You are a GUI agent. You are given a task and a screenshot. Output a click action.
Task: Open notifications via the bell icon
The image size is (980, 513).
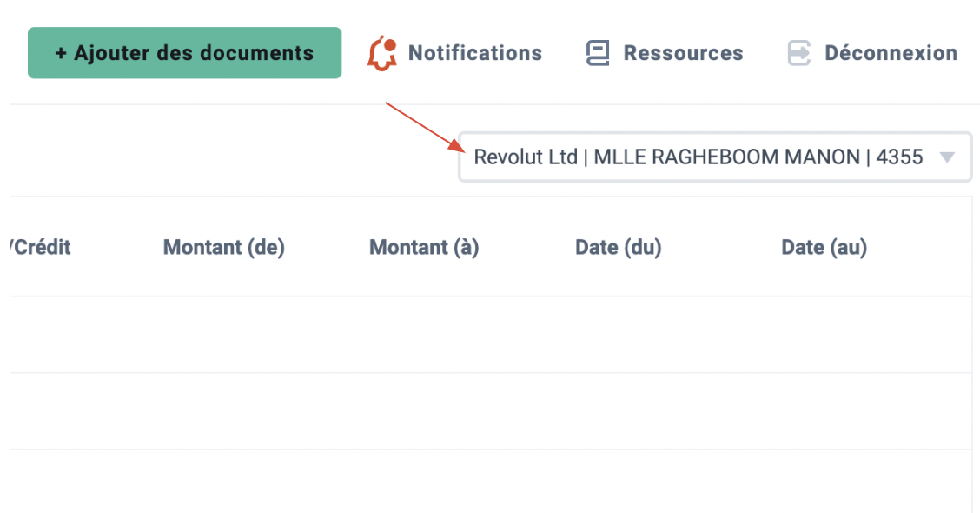[x=382, y=54]
